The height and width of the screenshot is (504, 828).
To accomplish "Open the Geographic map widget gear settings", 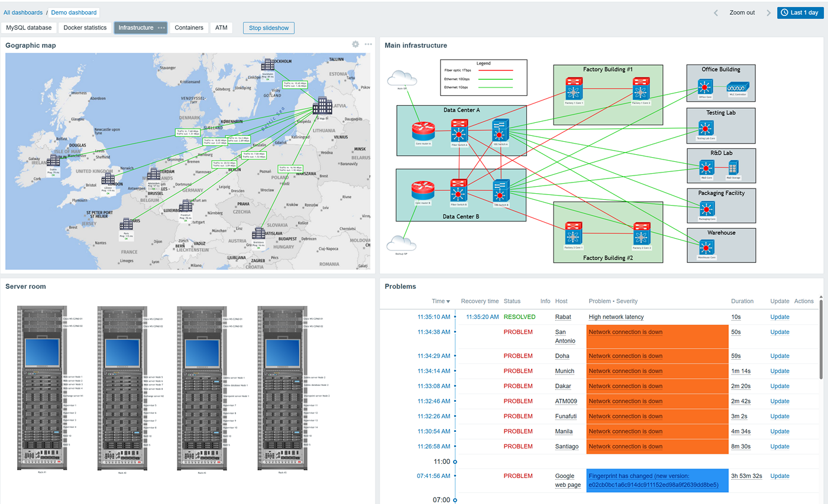I will [355, 44].
